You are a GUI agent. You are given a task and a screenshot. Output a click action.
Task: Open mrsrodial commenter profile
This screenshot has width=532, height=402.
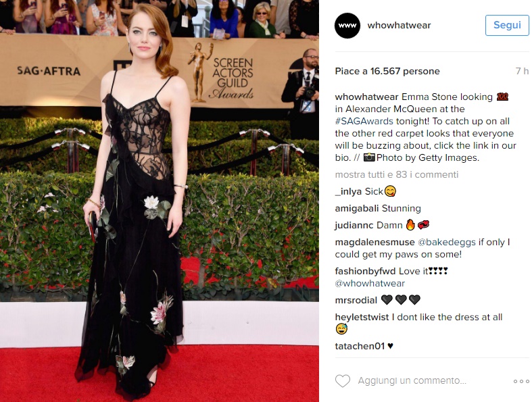(356, 300)
